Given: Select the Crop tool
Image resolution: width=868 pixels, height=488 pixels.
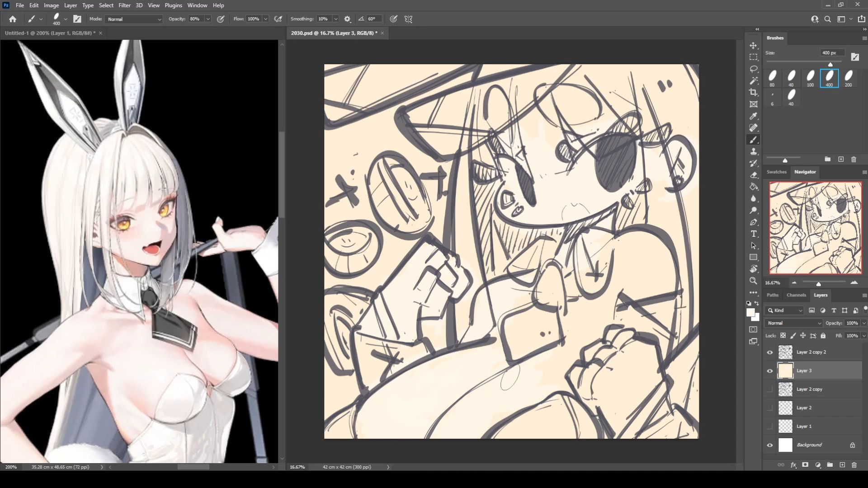Looking at the screenshot, I should [753, 93].
